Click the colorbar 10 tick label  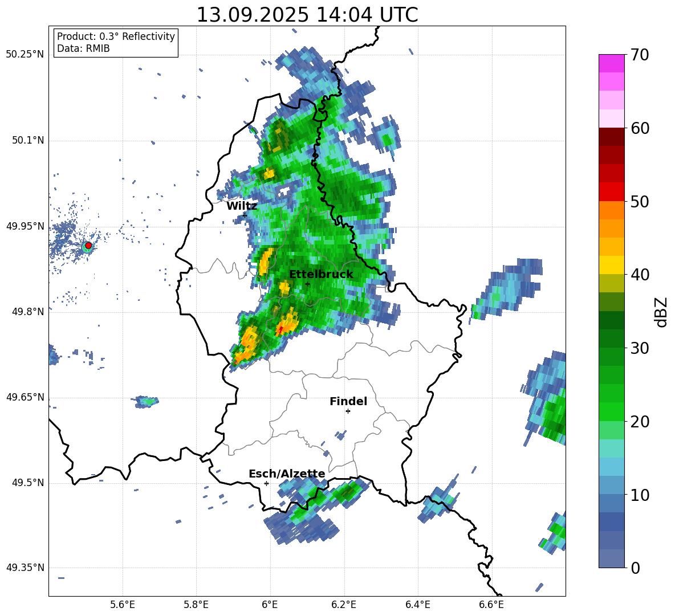640,495
